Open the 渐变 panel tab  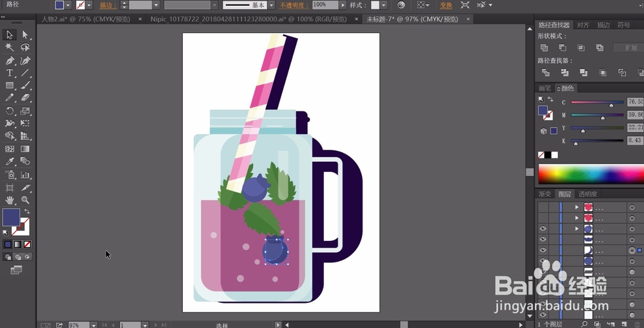click(x=545, y=194)
